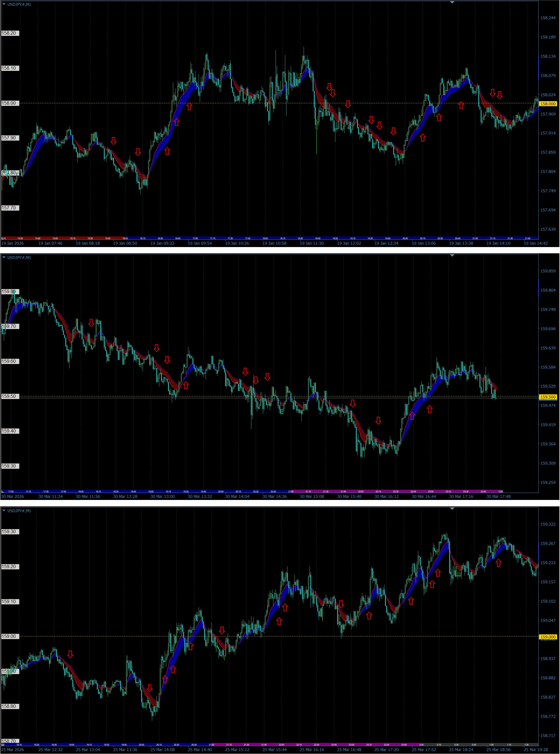560x754 pixels.
Task: Click rightmost red up arrow in 30 Mar chart
Action: [430, 409]
